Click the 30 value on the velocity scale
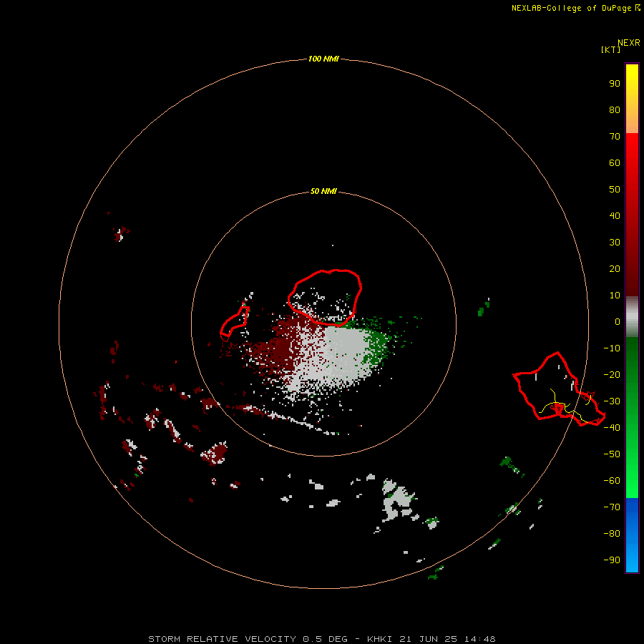Image resolution: width=644 pixels, height=644 pixels. coord(615,243)
